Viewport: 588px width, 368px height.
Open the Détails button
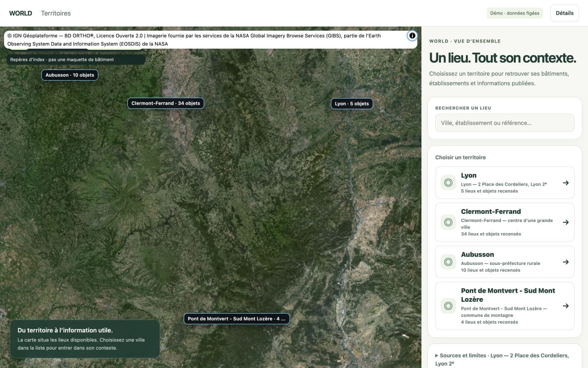point(564,13)
